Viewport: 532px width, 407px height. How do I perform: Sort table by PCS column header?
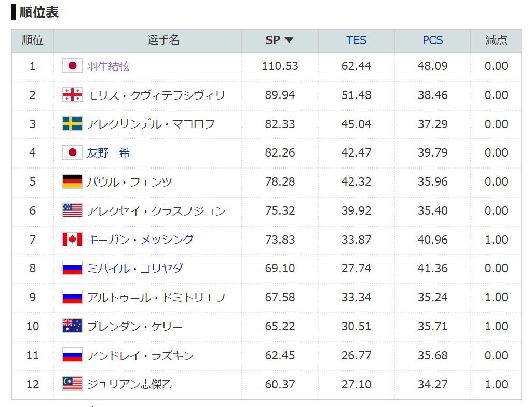pos(432,40)
